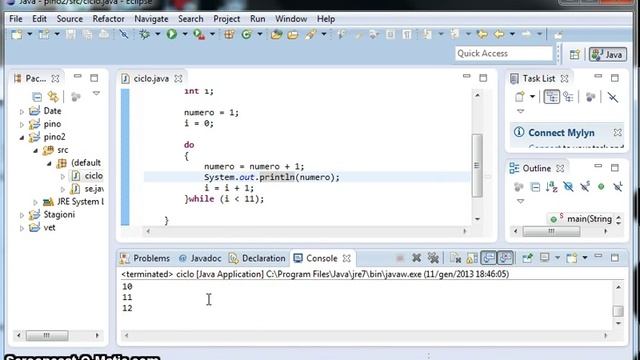
Task: Close the Console view tab
Action: [x=347, y=258]
